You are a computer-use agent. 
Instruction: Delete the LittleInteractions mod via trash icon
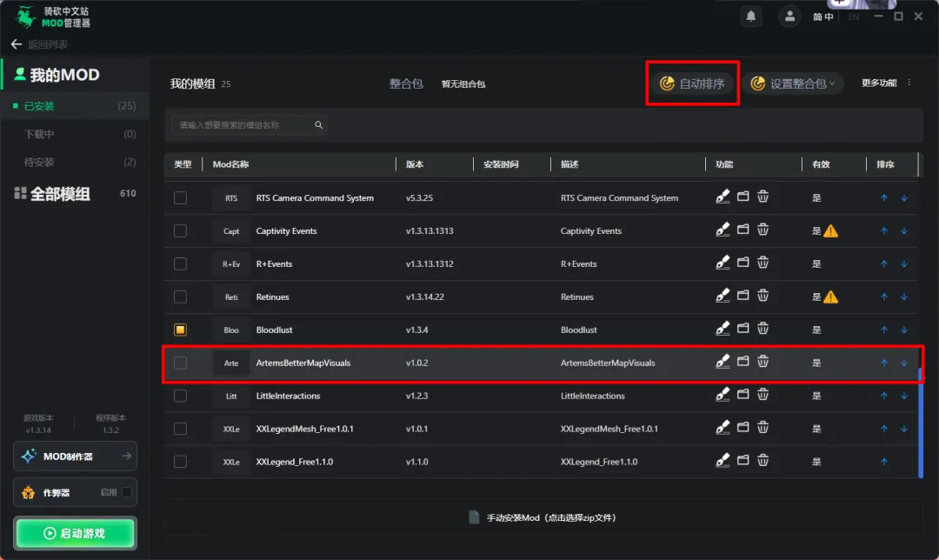(763, 396)
